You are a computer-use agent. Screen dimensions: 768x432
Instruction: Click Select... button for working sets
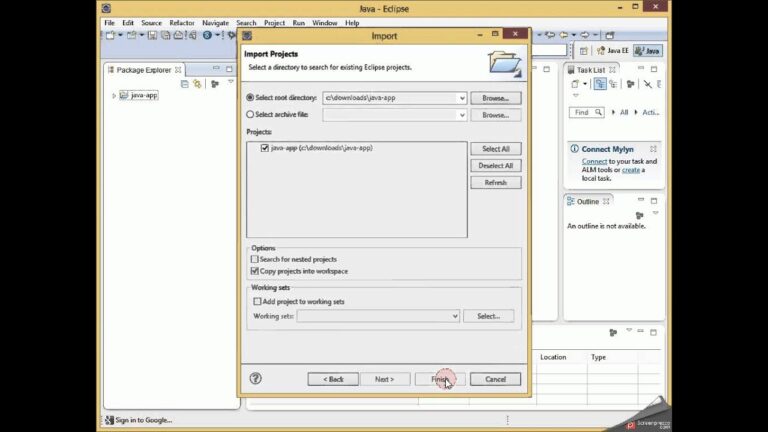point(488,316)
